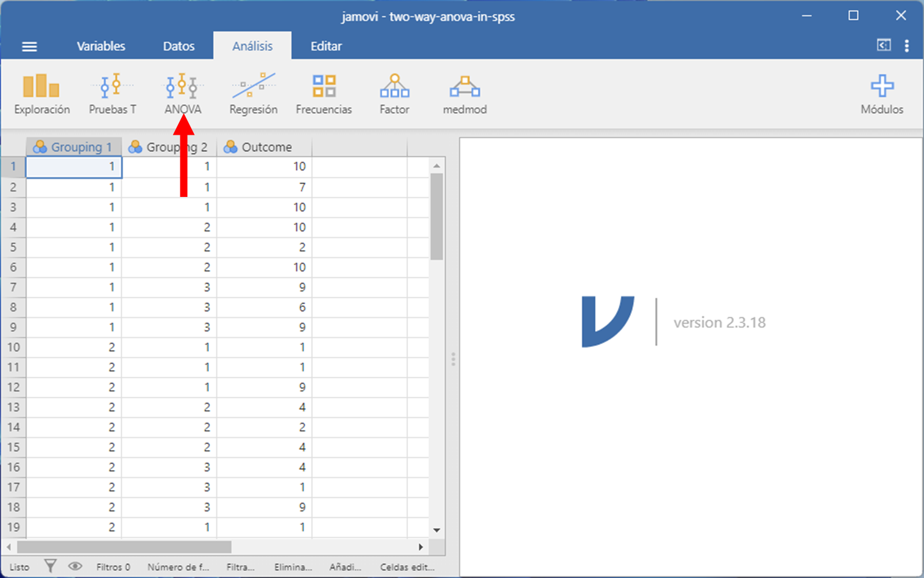
Task: Open the medmod module menu
Action: pos(464,93)
